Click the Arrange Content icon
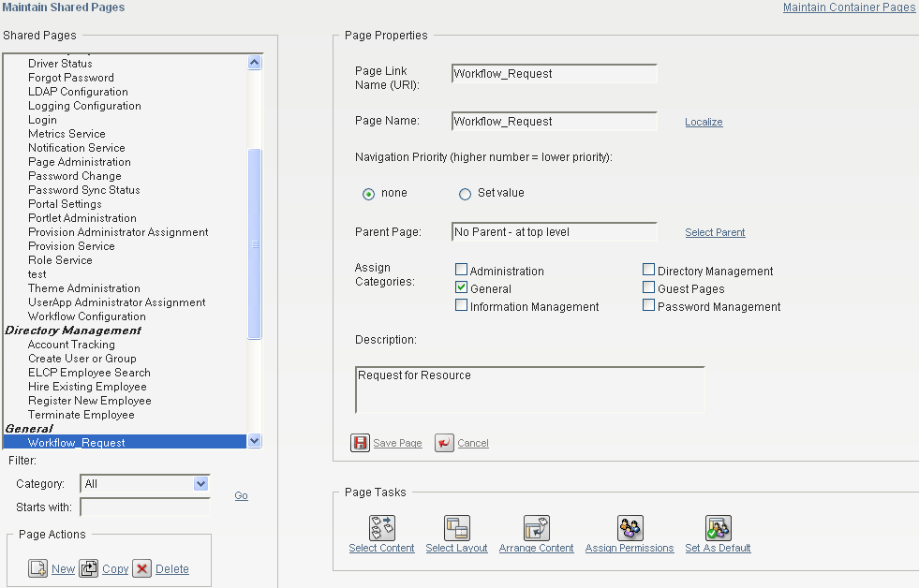This screenshot has width=919, height=588. [x=536, y=528]
